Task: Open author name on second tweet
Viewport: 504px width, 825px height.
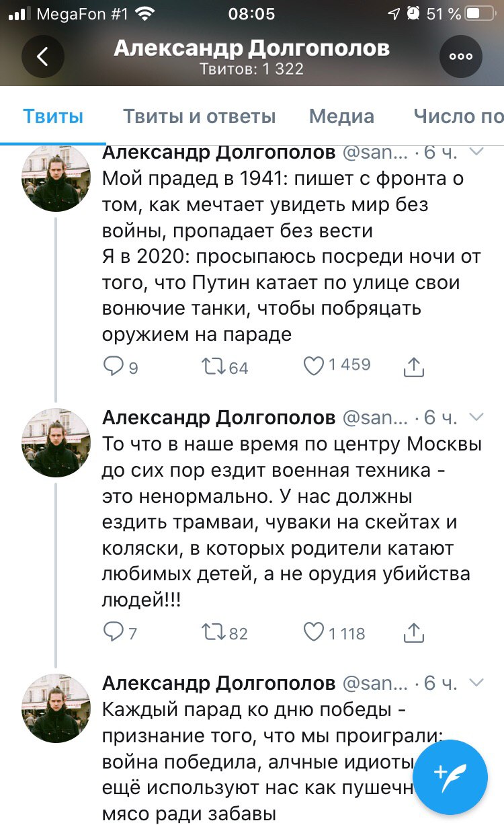Action: click(x=218, y=418)
